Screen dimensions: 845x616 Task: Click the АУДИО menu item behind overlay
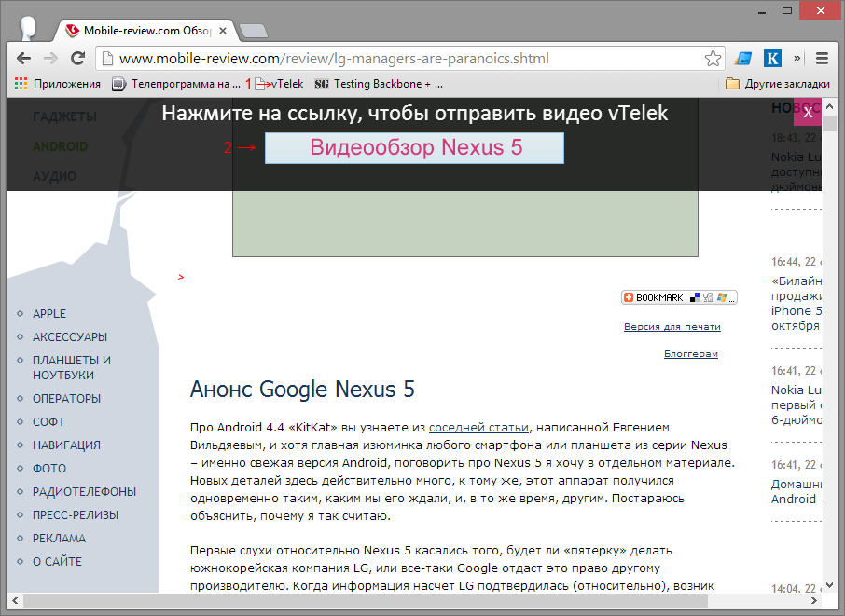point(54,176)
